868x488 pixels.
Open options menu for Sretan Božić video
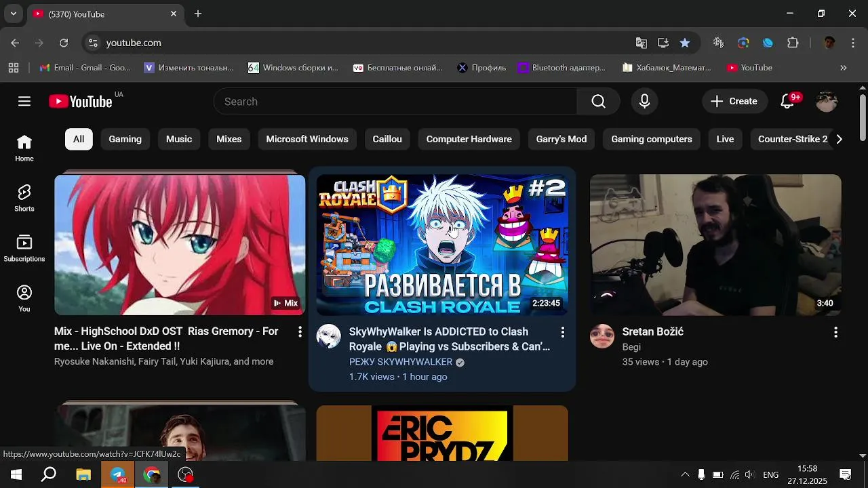tap(835, 332)
